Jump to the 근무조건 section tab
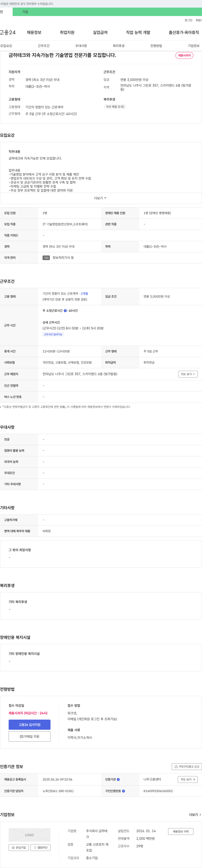 click(43, 46)
